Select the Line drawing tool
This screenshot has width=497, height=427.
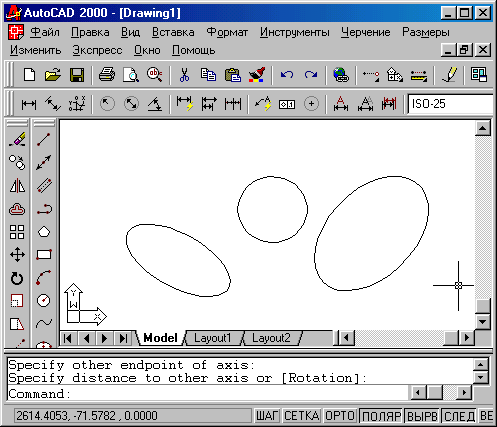44,139
